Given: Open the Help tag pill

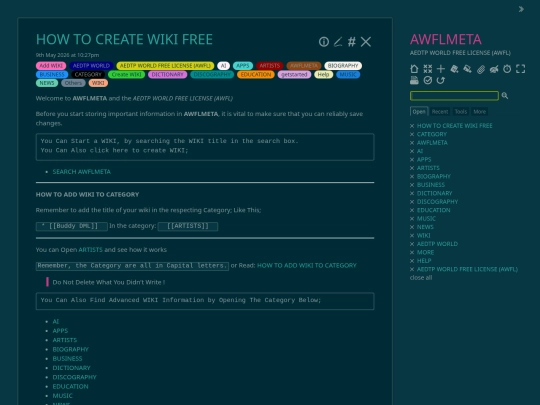Looking at the screenshot, I should pyautogui.click(x=323, y=74).
